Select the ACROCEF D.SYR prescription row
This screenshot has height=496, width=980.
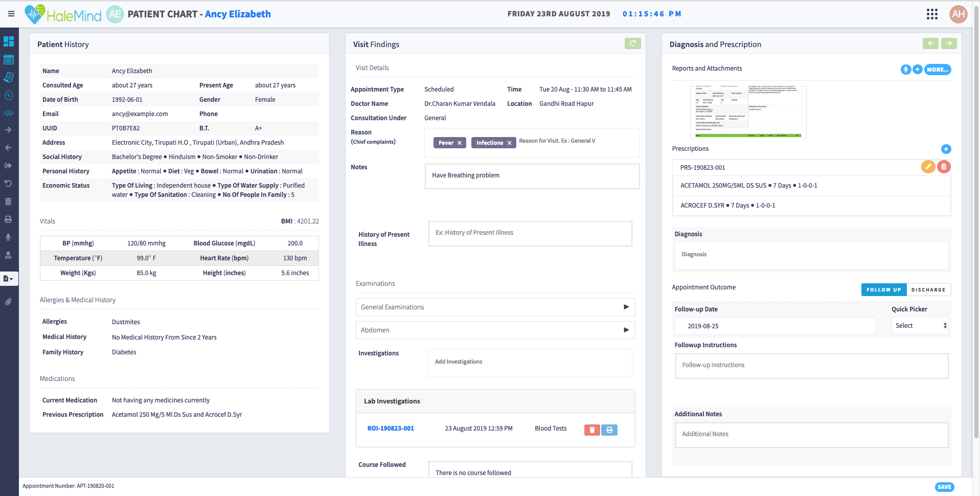(811, 206)
